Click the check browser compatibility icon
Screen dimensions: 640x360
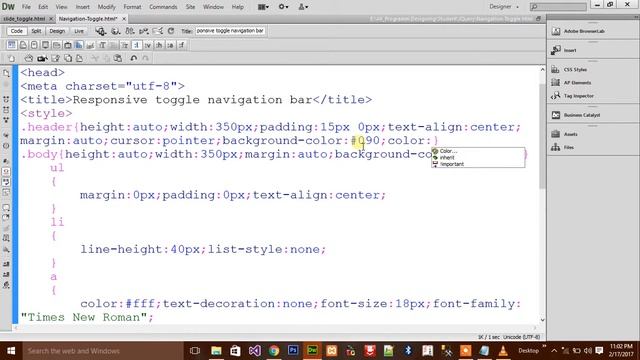pyautogui.click(x=158, y=31)
